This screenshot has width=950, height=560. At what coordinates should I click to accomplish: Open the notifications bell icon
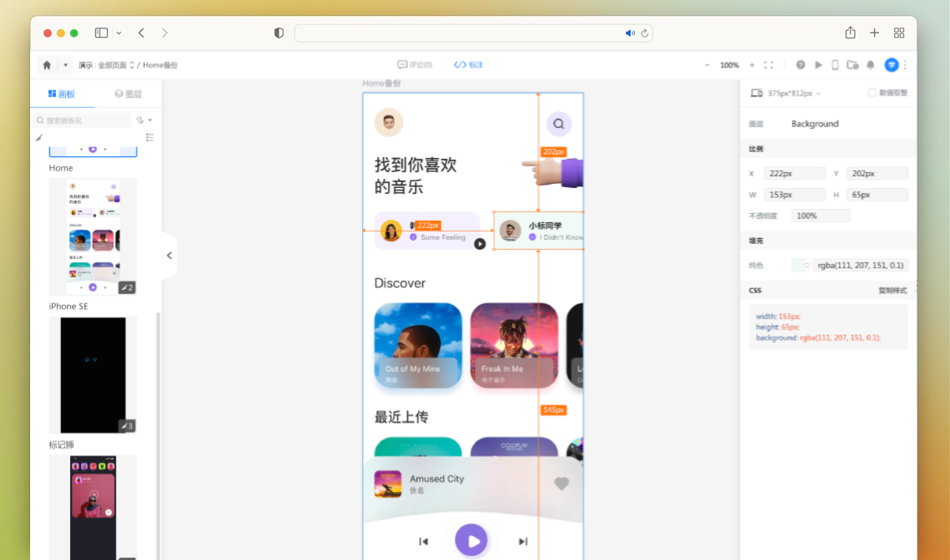pos(871,65)
